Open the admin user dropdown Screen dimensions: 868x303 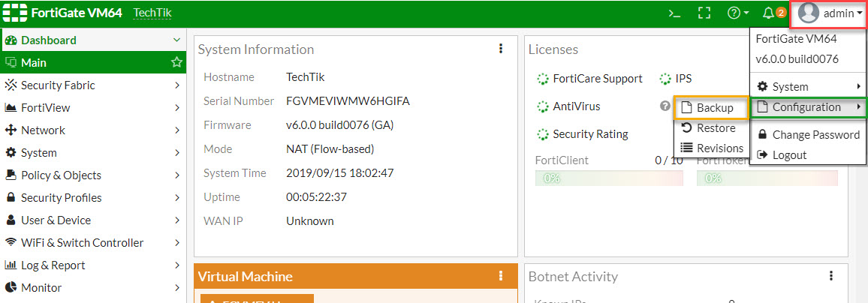[829, 13]
